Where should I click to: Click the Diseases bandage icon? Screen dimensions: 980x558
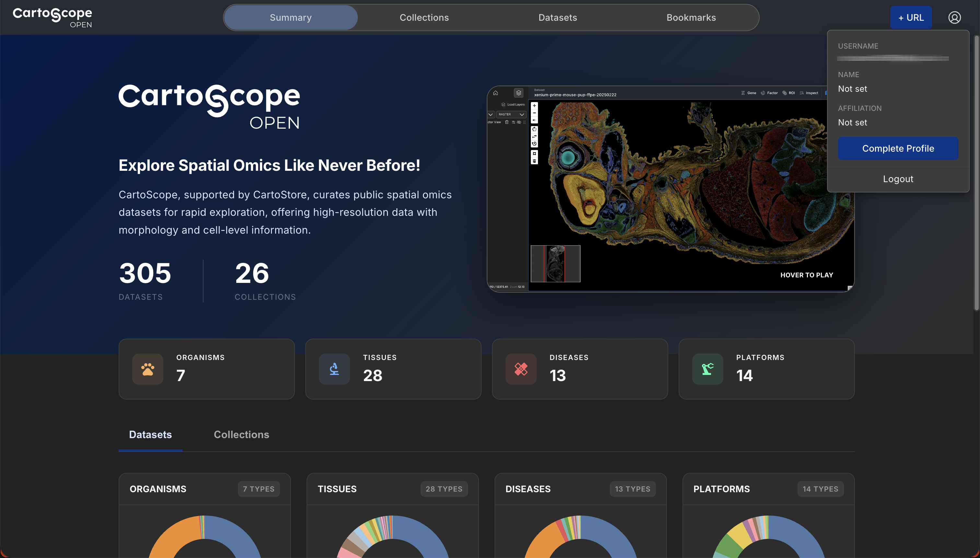[x=521, y=369]
